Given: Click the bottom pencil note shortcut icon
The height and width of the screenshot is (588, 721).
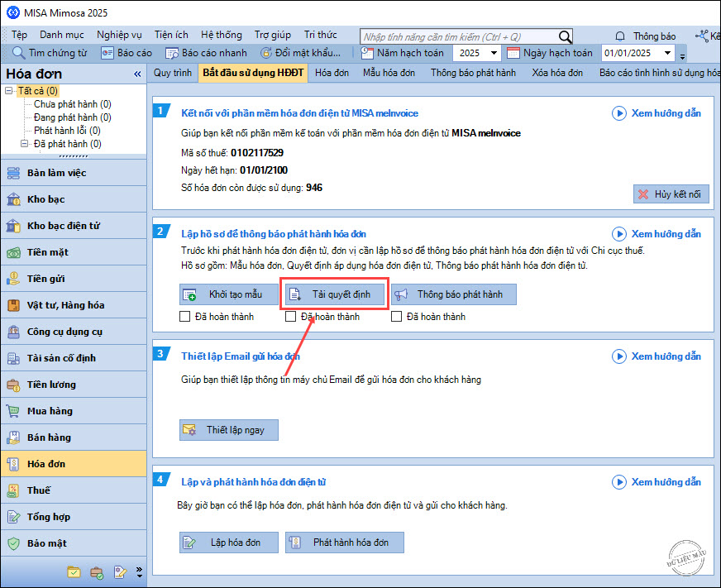Looking at the screenshot, I should coord(120,572).
